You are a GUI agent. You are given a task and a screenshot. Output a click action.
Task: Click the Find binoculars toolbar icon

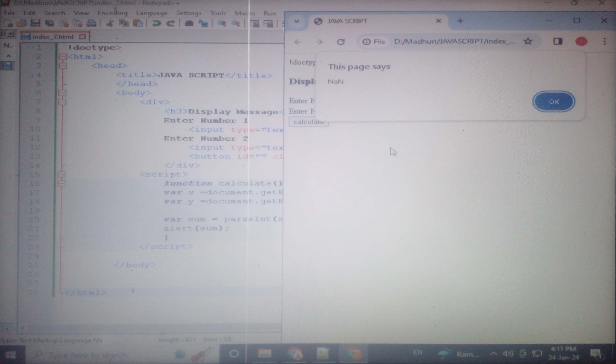(189, 23)
